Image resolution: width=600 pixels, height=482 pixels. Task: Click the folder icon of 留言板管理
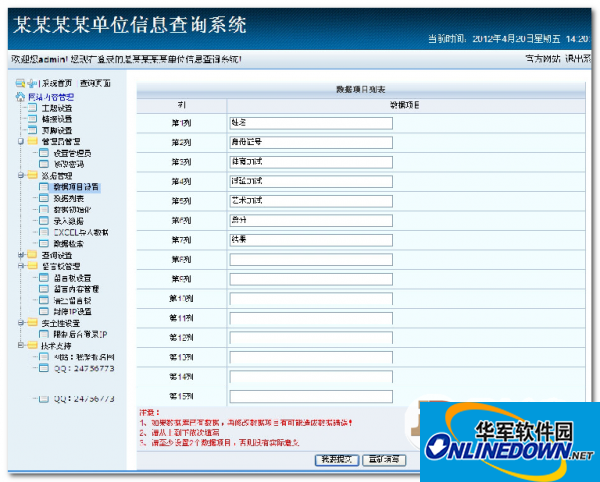coord(33,266)
